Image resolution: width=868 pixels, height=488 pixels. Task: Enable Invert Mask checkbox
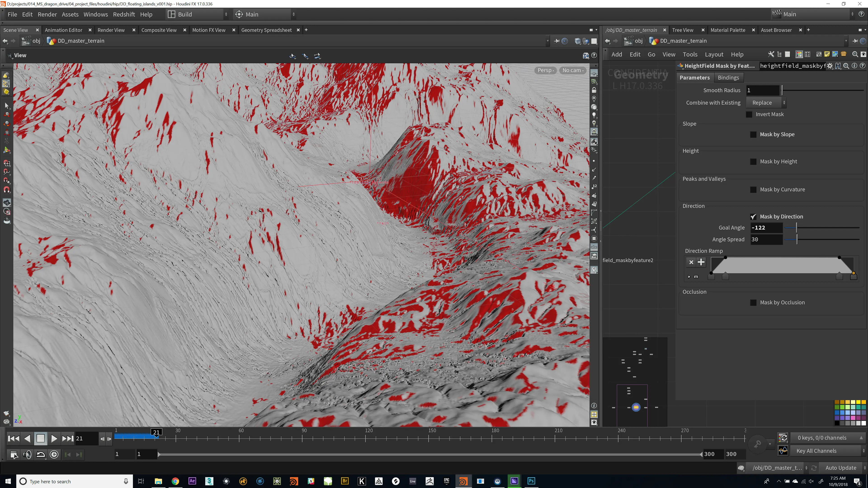click(x=749, y=115)
